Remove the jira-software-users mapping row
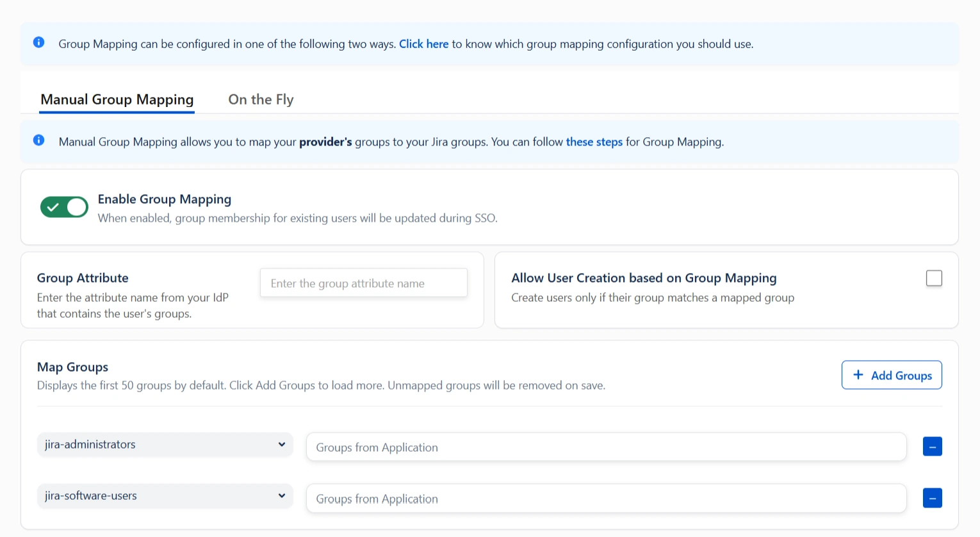This screenshot has height=537, width=980. [932, 498]
